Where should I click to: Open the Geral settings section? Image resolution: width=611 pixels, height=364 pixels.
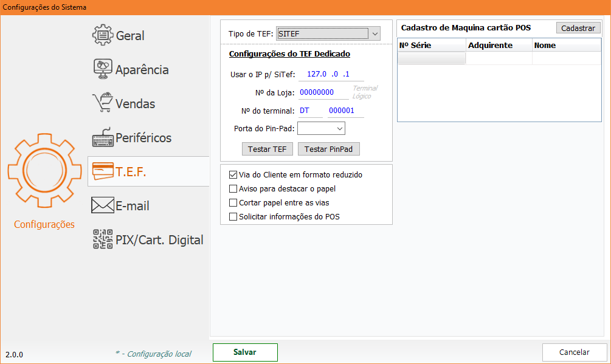(x=130, y=35)
